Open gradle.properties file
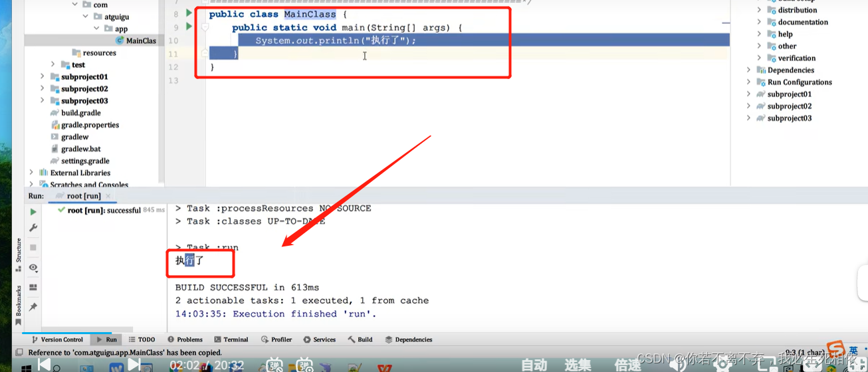This screenshot has height=372, width=868. pos(85,125)
